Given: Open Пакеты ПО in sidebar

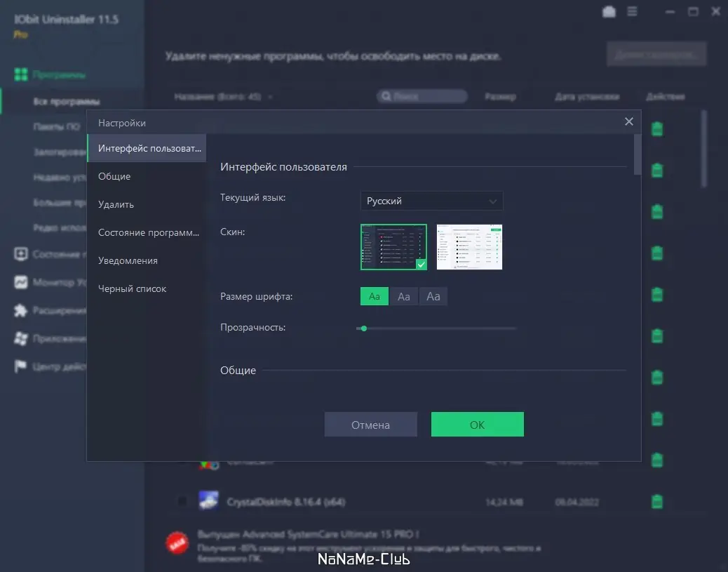Looking at the screenshot, I should tap(56, 126).
